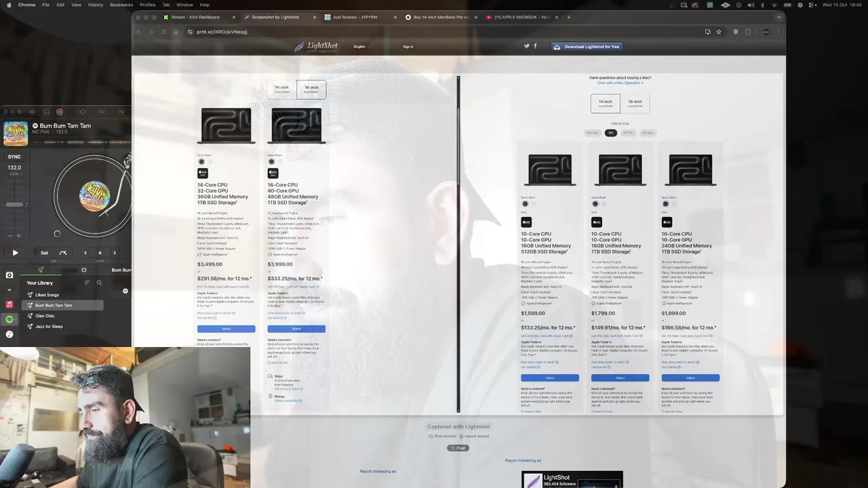Click the X Post button
The width and height of the screenshot is (868, 488).
coord(458,448)
